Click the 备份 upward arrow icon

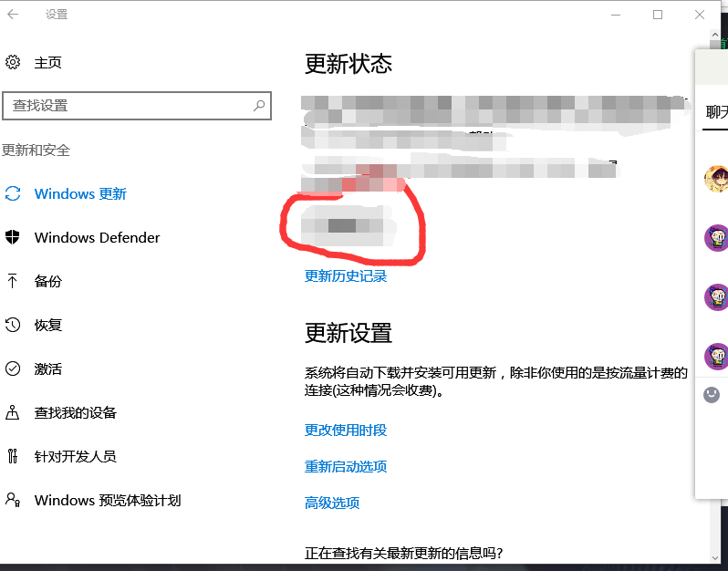point(13,281)
